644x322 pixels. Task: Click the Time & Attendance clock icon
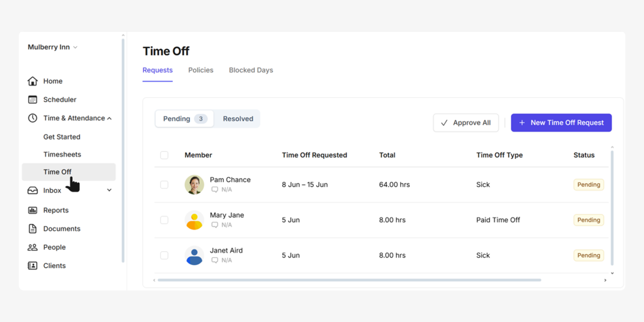[x=33, y=118]
